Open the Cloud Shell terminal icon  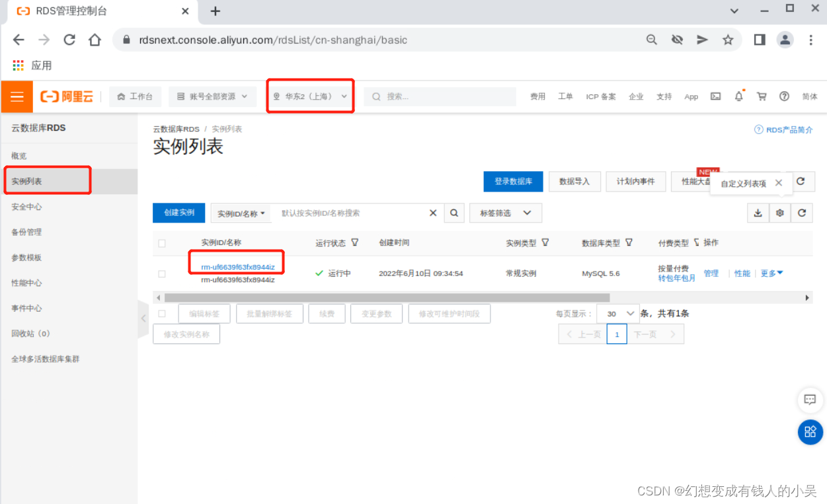click(x=715, y=96)
